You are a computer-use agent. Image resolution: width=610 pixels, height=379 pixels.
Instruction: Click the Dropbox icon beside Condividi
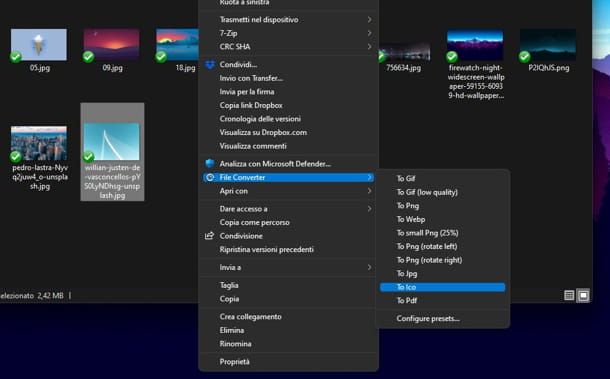coord(210,65)
